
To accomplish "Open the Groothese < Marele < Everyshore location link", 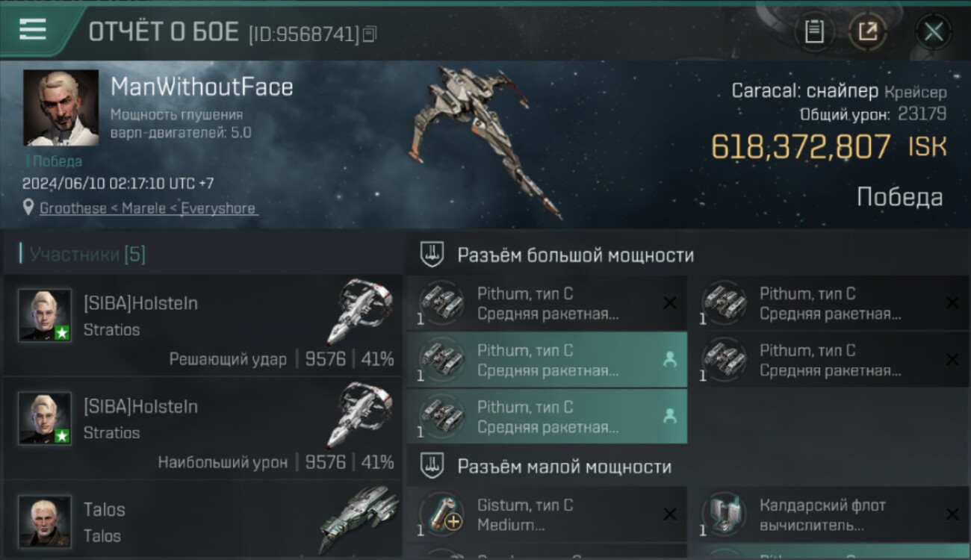I will click(148, 208).
